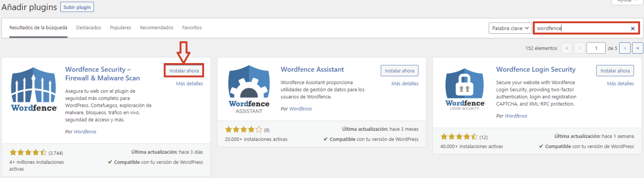
Task: Go to the previous results page
Action: [x=580, y=48]
